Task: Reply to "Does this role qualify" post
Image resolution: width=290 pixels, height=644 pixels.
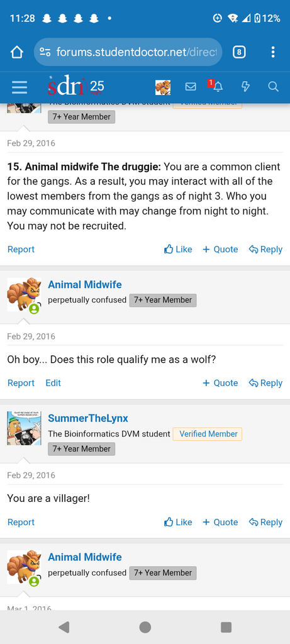Action: 265,383
